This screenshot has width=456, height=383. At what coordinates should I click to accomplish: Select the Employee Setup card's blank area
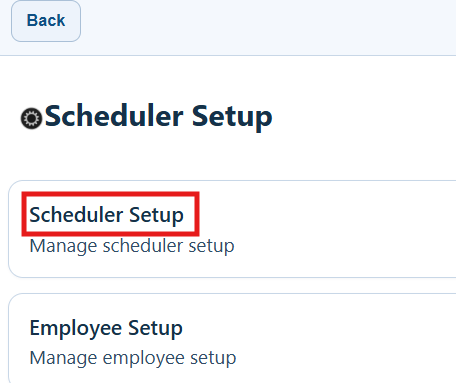click(333, 340)
